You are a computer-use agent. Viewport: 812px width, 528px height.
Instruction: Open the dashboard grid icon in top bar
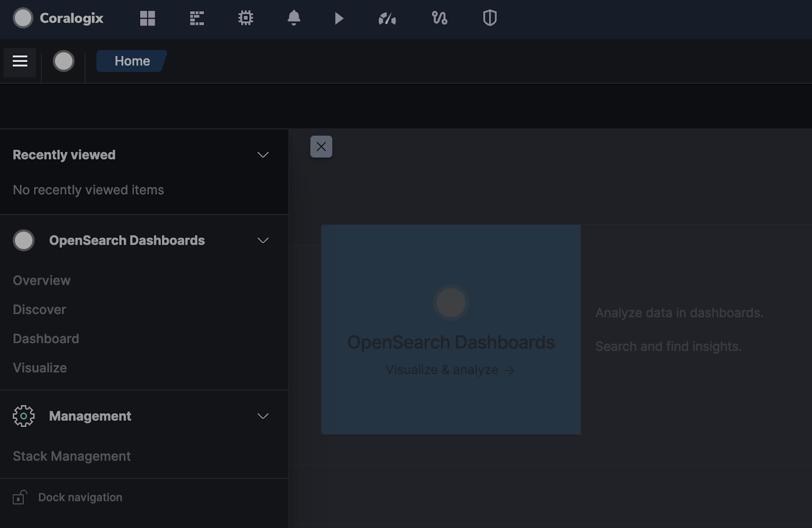coord(148,18)
